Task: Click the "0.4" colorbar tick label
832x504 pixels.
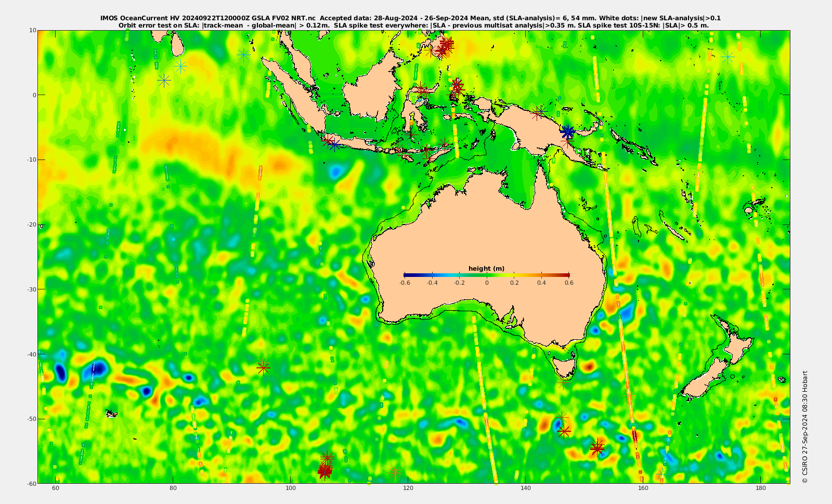Action: point(542,283)
